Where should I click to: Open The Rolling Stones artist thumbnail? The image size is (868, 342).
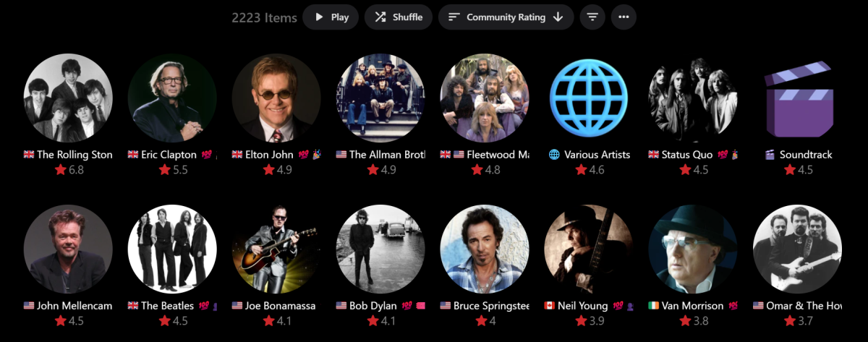point(68,98)
